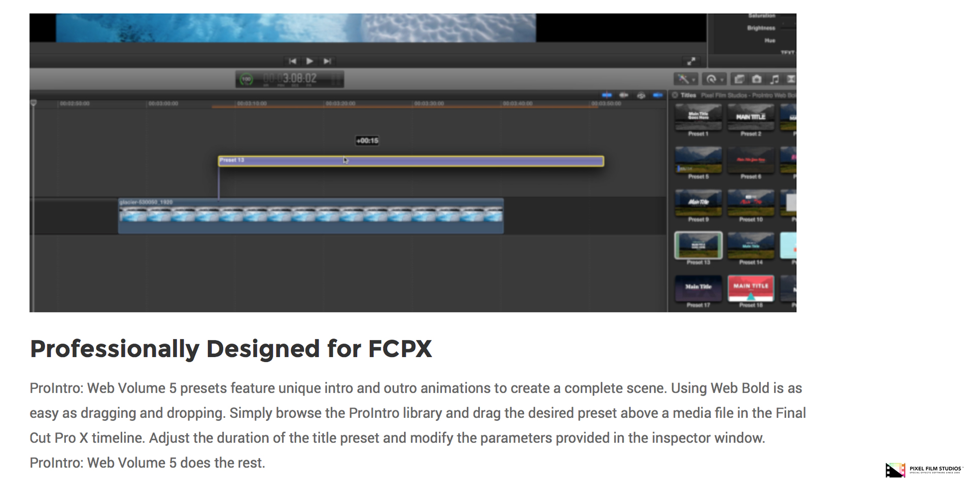The width and height of the screenshot is (980, 500).
Task: Play the timeline in the viewer
Action: (309, 61)
